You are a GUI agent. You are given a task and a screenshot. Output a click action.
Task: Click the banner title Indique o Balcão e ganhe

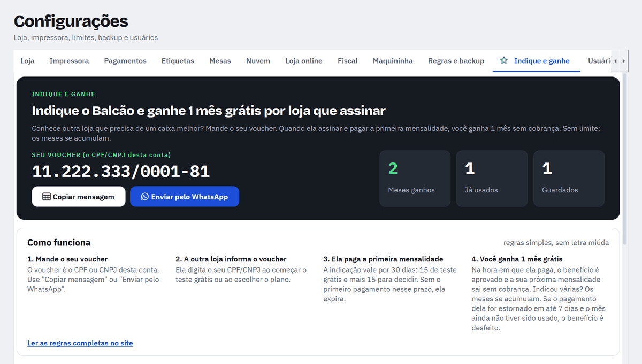click(x=209, y=111)
